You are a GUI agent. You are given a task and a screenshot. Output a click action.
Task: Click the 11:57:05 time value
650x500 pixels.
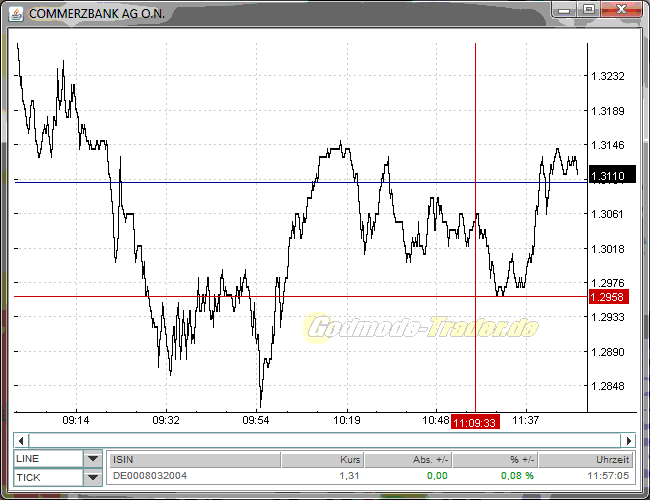click(x=608, y=476)
